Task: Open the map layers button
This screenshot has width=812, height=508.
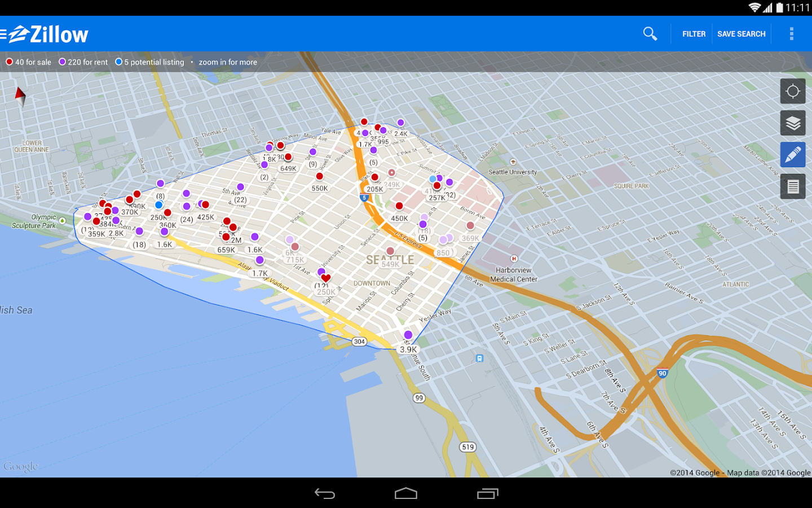Action: click(793, 123)
